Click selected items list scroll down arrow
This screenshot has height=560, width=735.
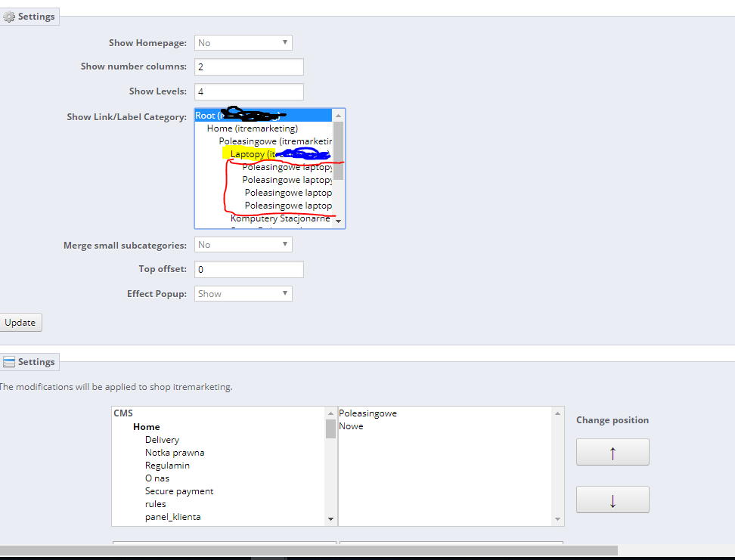558,518
